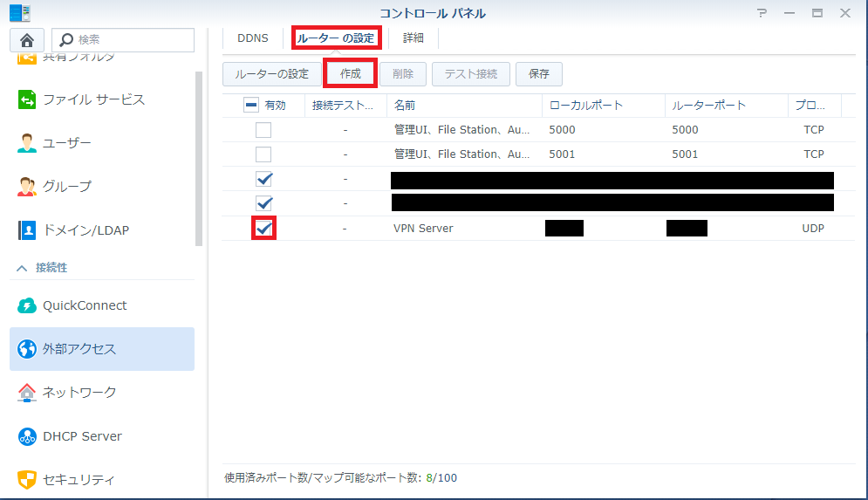Open QuickConnect sidebar label

(x=85, y=305)
